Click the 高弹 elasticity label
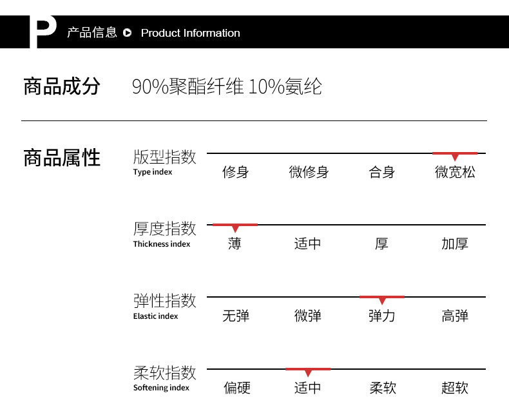 (455, 316)
